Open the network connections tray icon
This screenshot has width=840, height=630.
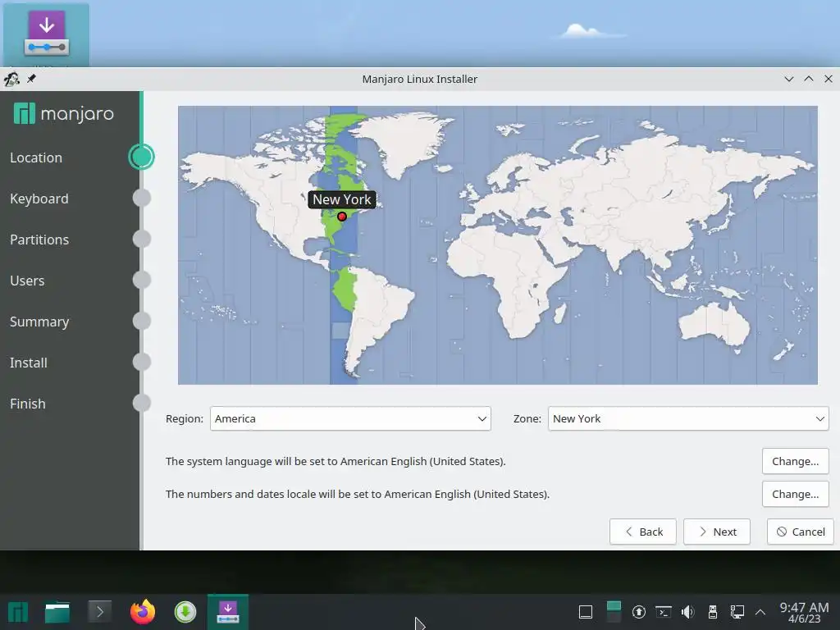coord(737,612)
